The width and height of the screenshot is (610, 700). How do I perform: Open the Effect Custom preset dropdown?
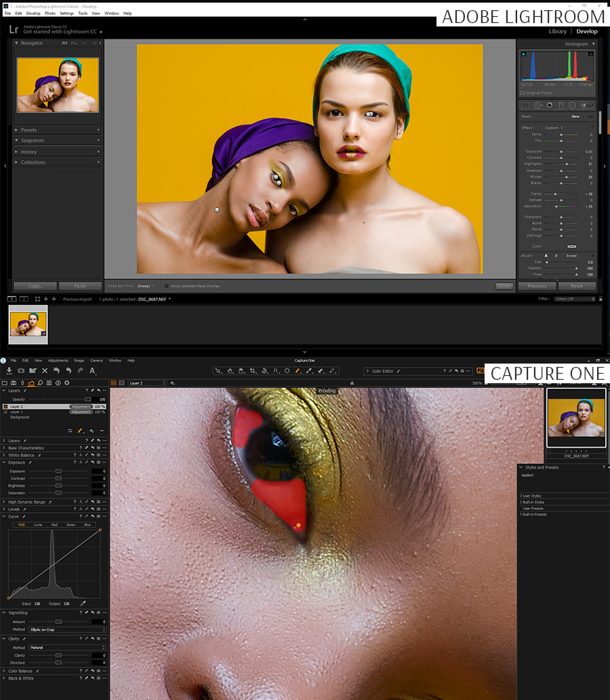tap(554, 128)
